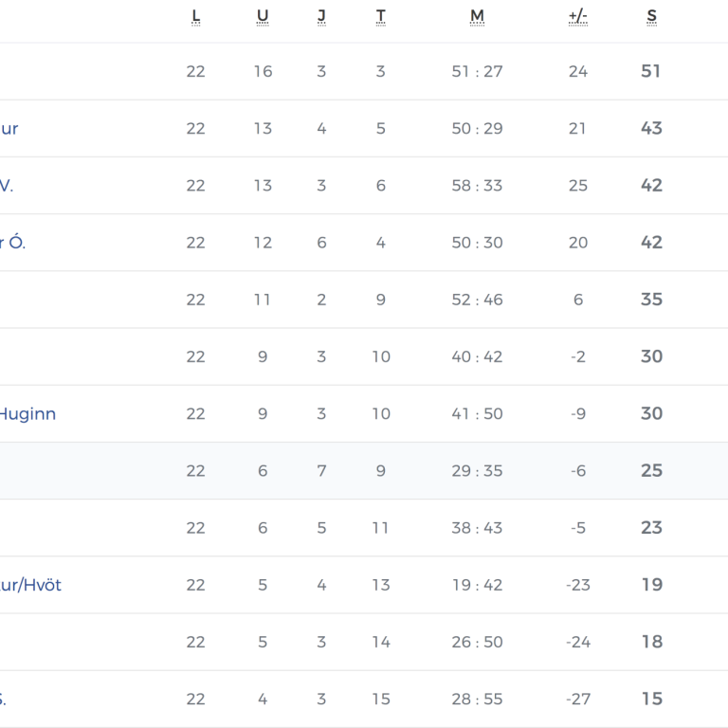This screenshot has width=728, height=728.
Task: Open the team link ending in Huginn
Action: coord(27,413)
